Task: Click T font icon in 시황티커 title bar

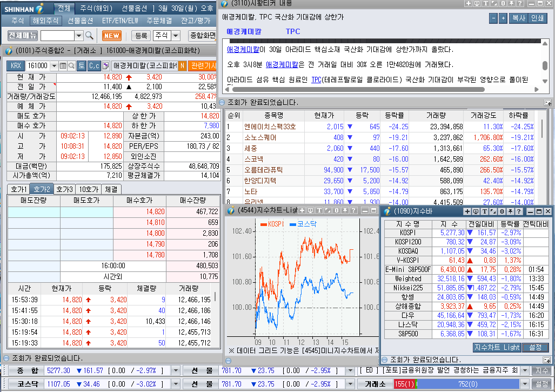Action: click(x=486, y=3)
